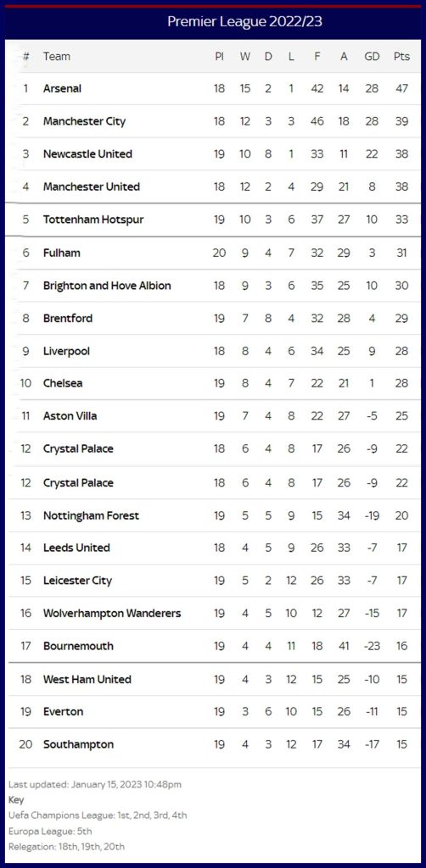This screenshot has width=426, height=868.
Task: Click the Pts column header
Action: pos(401,57)
